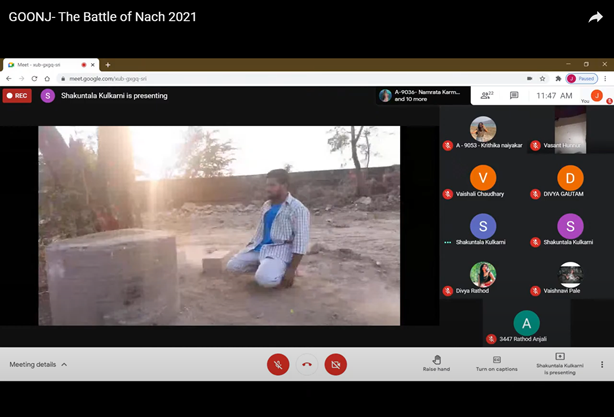
Task: Click the browser forward arrow
Action: click(x=22, y=79)
